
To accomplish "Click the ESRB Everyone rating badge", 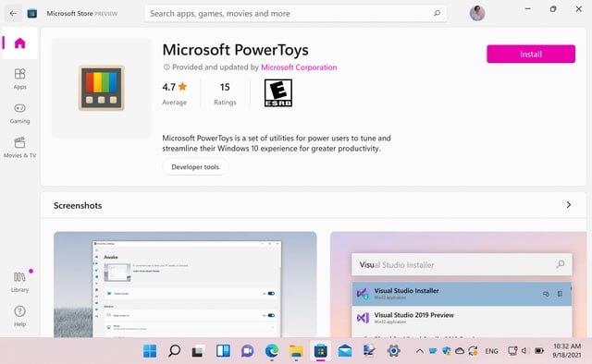I will tap(278, 92).
